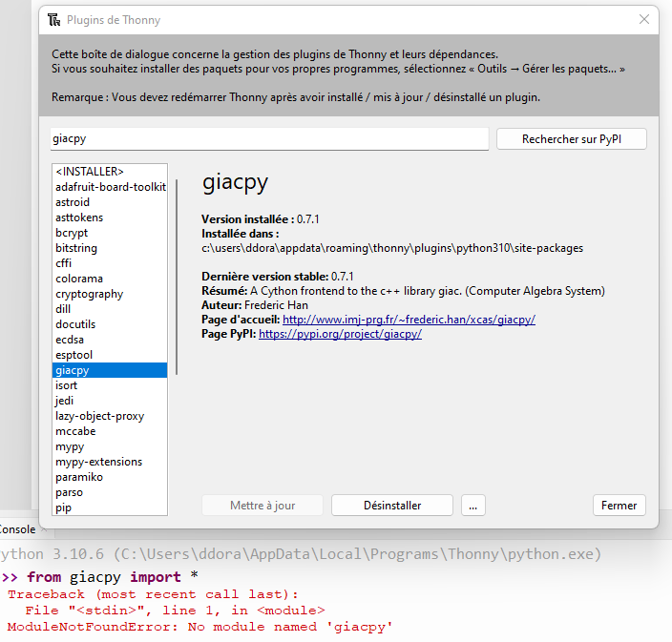Click the Rechercher sur PyPI button
The height and width of the screenshot is (642, 672).
(x=571, y=139)
